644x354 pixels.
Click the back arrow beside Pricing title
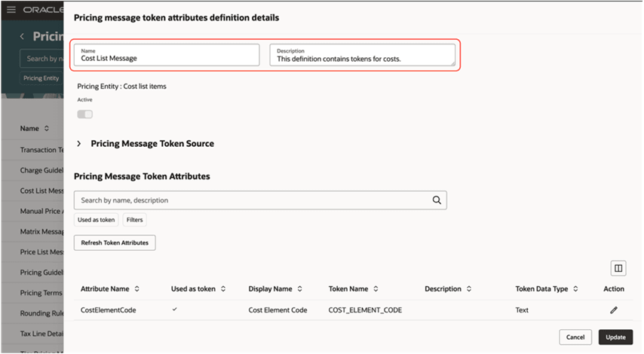[22, 36]
